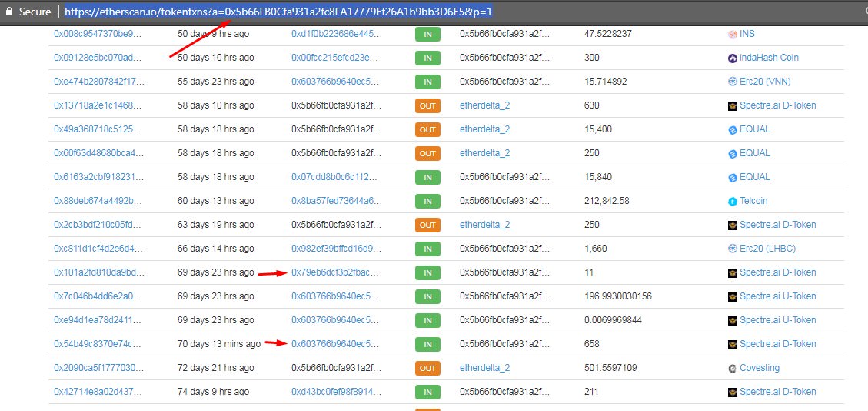Click EQUAL token icon in 15,840 row
Image resolution: width=868 pixels, height=411 pixels.
[x=733, y=177]
